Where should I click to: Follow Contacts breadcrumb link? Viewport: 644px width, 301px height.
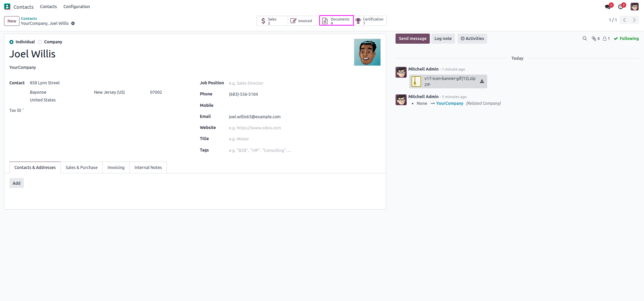[x=29, y=18]
